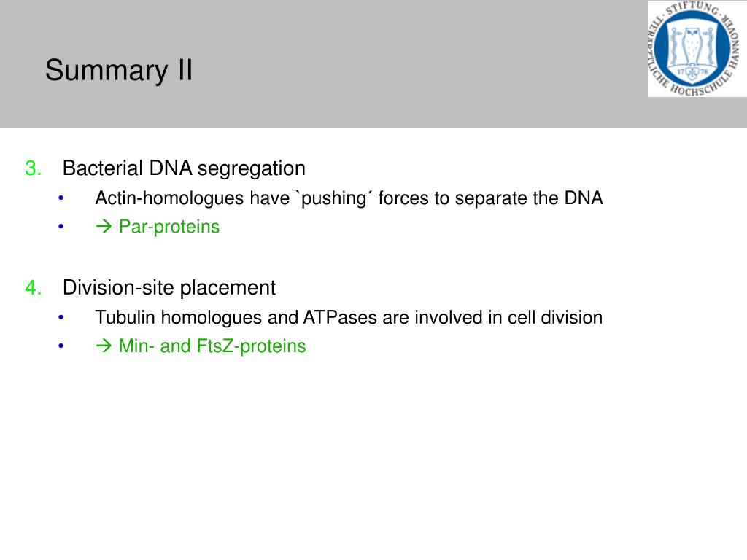Click the green arrow before 'Min- and FtsZ'

(104, 346)
